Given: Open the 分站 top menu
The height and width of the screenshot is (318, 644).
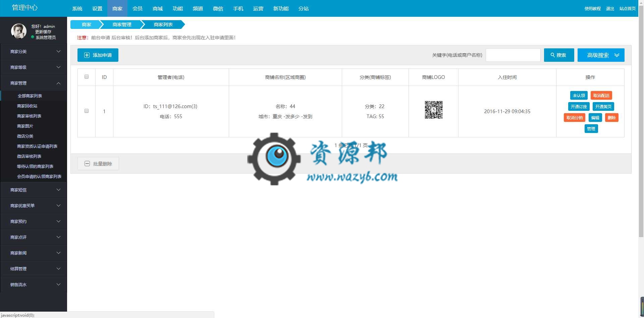Looking at the screenshot, I should point(304,8).
